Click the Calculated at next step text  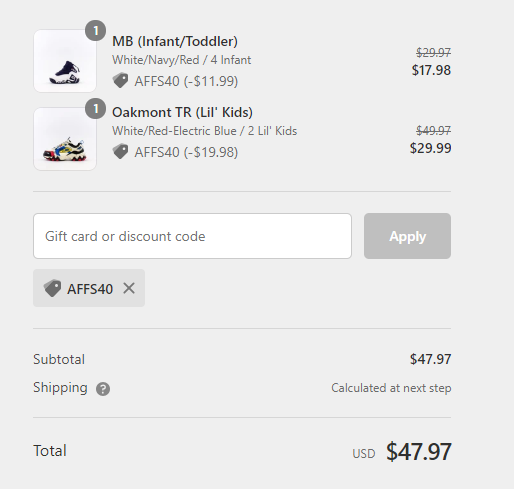coord(391,388)
